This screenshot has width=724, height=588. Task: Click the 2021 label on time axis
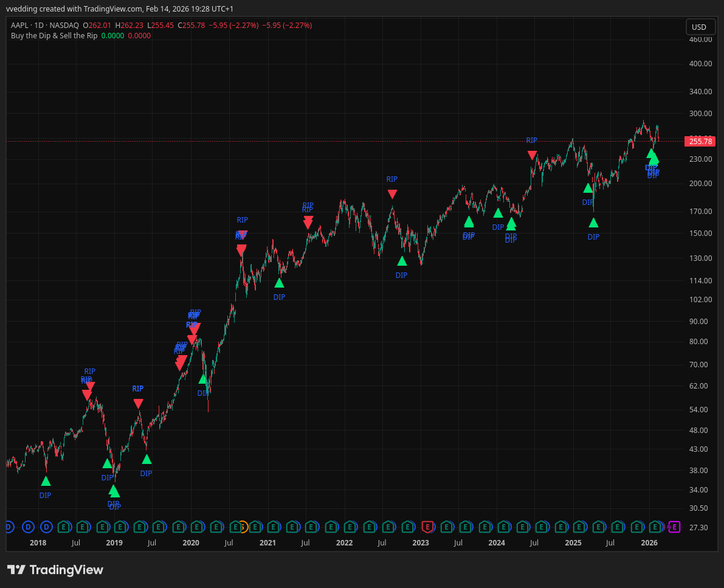click(x=268, y=542)
